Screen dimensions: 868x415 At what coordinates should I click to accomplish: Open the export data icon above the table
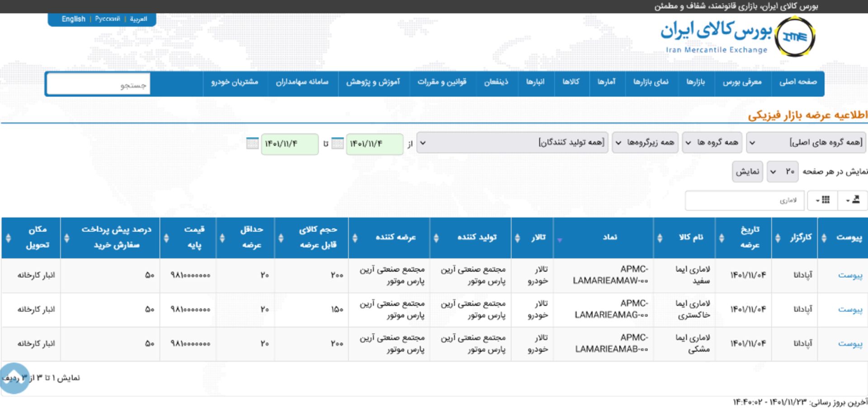[x=852, y=200]
